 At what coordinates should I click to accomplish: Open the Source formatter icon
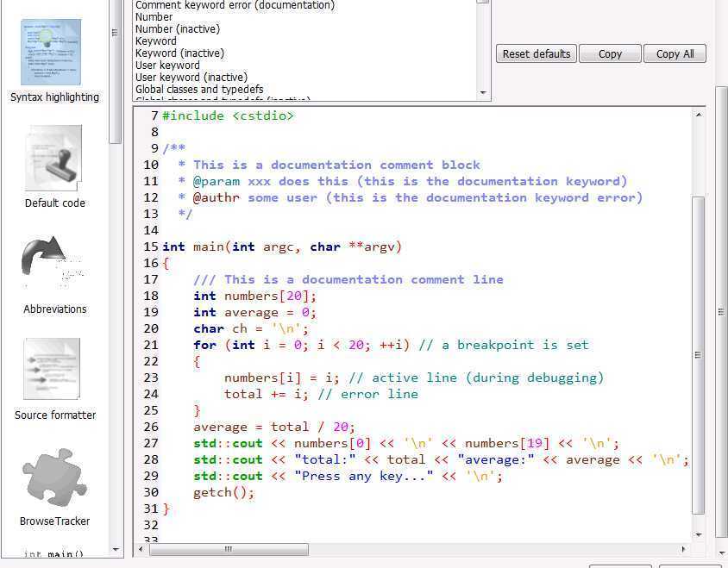(52, 369)
